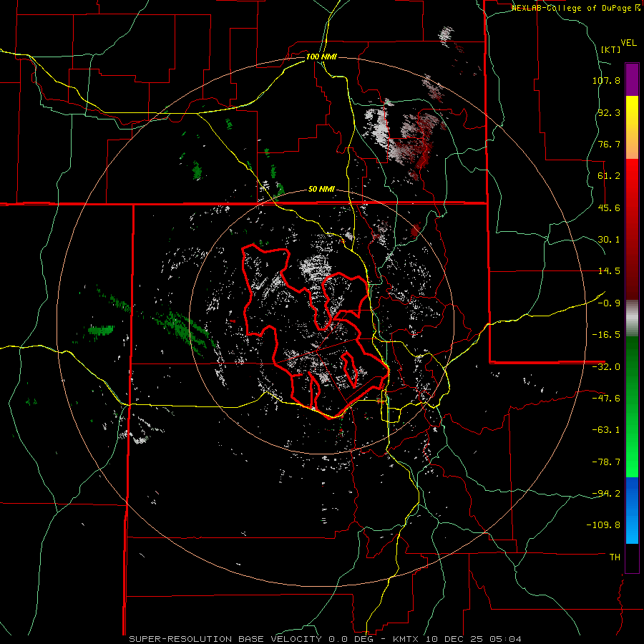Click the red segment of the color bar
This screenshot has width=644, height=644.
tap(632, 229)
